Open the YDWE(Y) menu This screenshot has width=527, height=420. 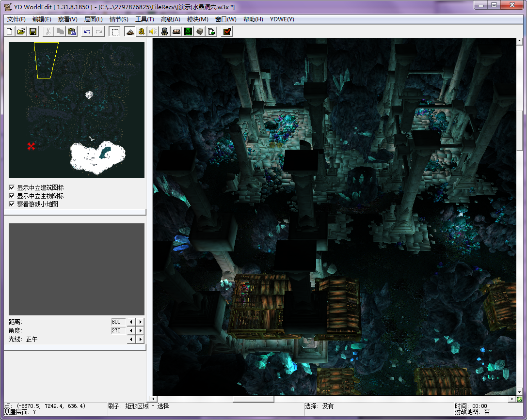282,19
